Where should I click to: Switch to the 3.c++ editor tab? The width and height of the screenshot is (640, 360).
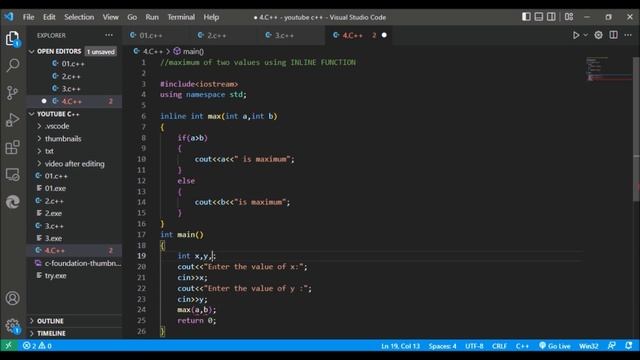click(291, 36)
